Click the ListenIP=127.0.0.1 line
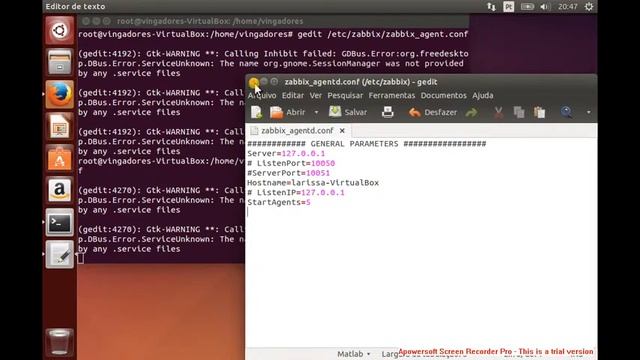640x360 pixels. (x=296, y=193)
